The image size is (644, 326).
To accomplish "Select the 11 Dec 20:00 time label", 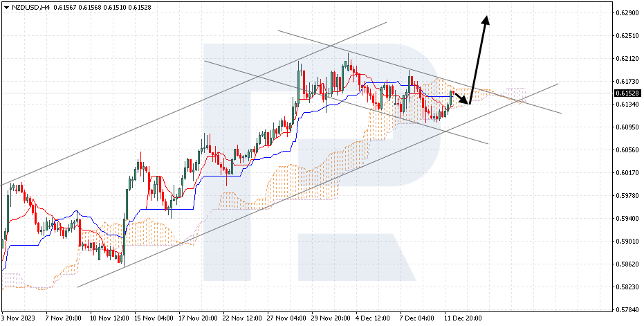I will point(463,318).
